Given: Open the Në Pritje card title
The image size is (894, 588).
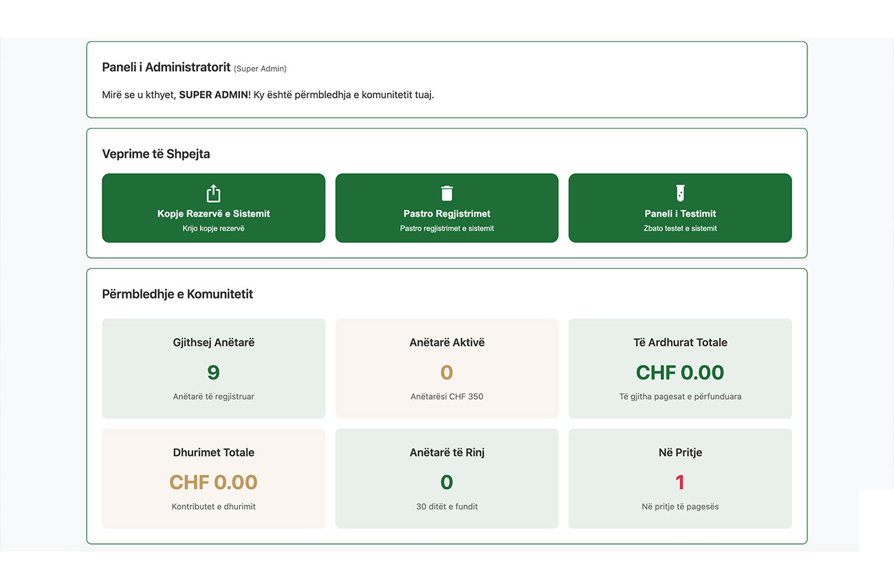Looking at the screenshot, I should (679, 453).
